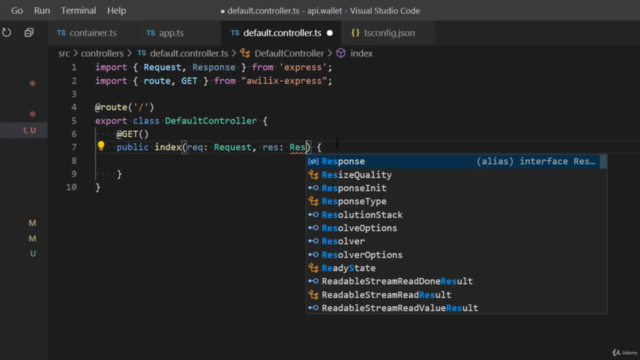Click the @GET() decorator on line 6

point(133,134)
